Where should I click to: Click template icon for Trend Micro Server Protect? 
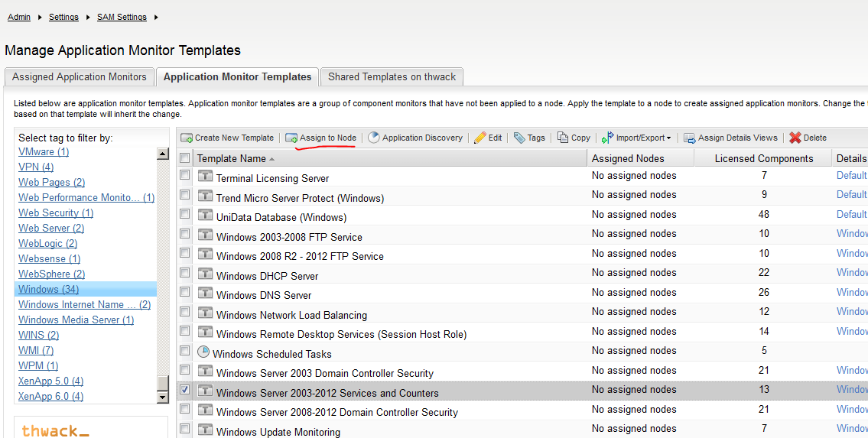206,196
